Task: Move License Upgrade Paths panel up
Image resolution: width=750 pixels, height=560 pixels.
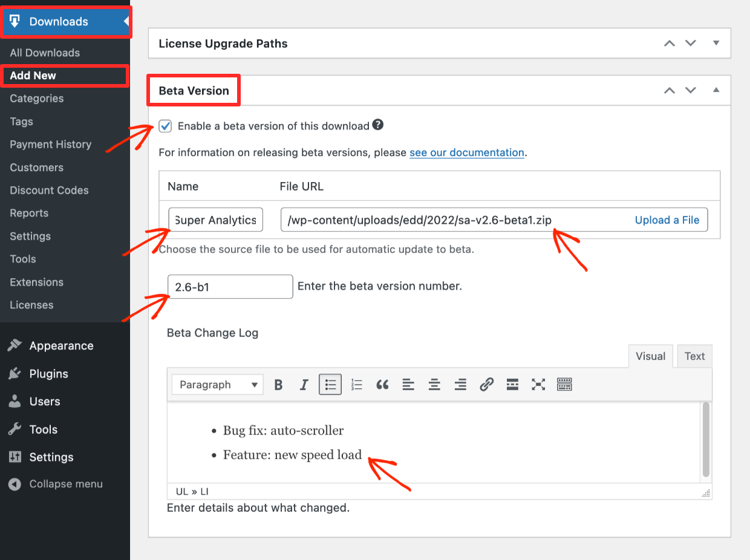Action: click(669, 44)
